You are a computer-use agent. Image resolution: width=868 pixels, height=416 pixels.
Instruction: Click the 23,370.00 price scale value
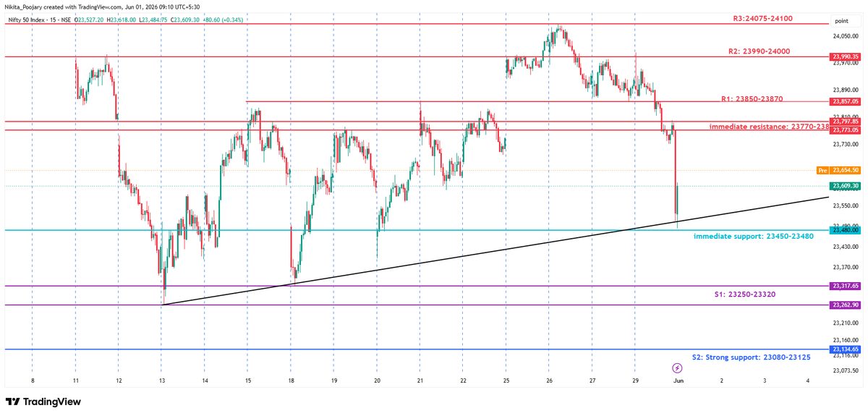pyautogui.click(x=846, y=268)
